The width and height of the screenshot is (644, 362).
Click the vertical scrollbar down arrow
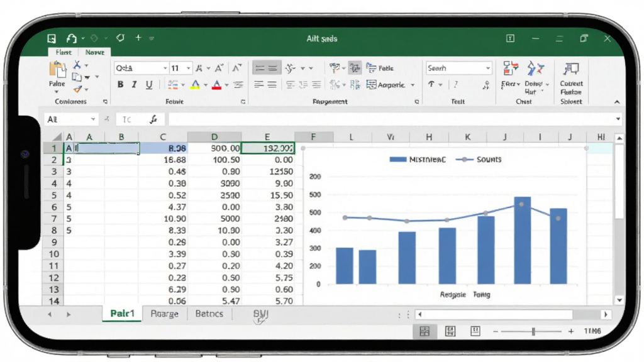point(619,300)
